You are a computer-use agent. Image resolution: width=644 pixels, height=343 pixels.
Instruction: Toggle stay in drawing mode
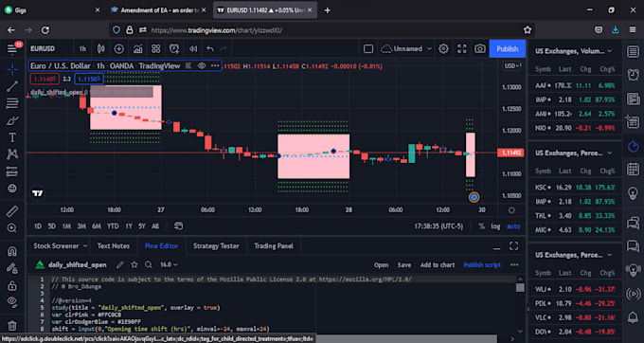pos(12,268)
